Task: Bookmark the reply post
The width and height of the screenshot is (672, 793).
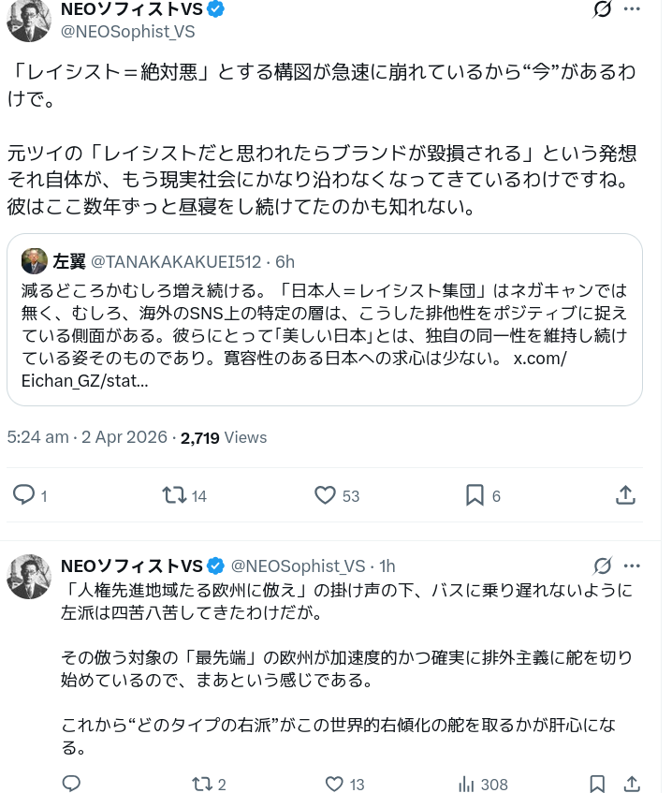Action: (597, 784)
